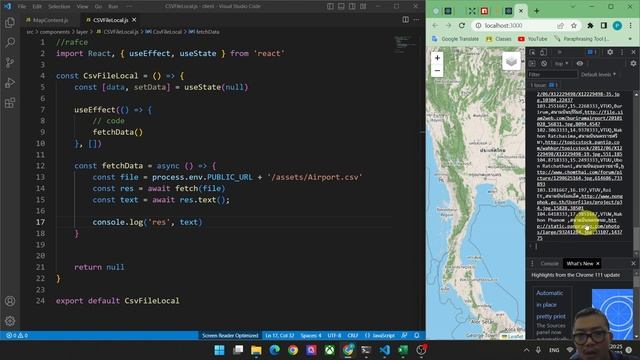The height and width of the screenshot is (360, 640).
Task: Open the Classes bookmark
Action: (499, 39)
